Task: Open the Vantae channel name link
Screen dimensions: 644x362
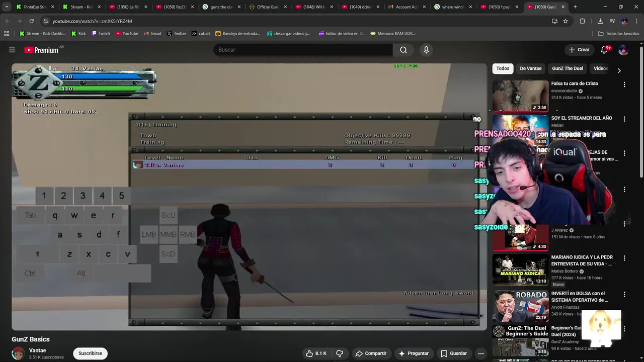Action: [38, 350]
